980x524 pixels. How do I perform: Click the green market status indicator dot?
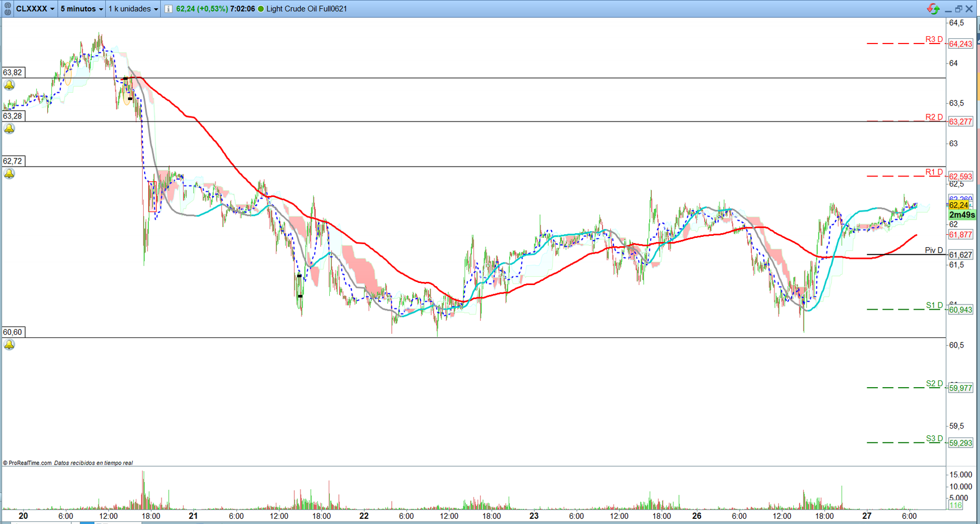click(261, 9)
